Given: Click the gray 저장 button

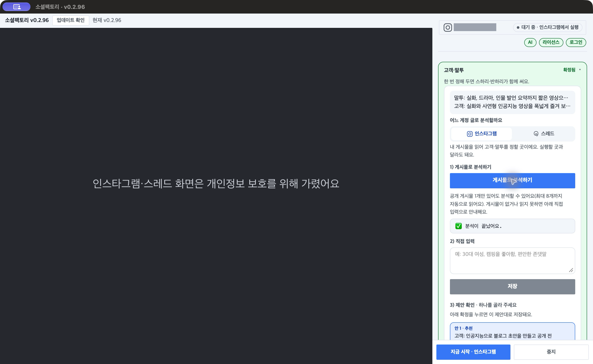Looking at the screenshot, I should (x=512, y=287).
